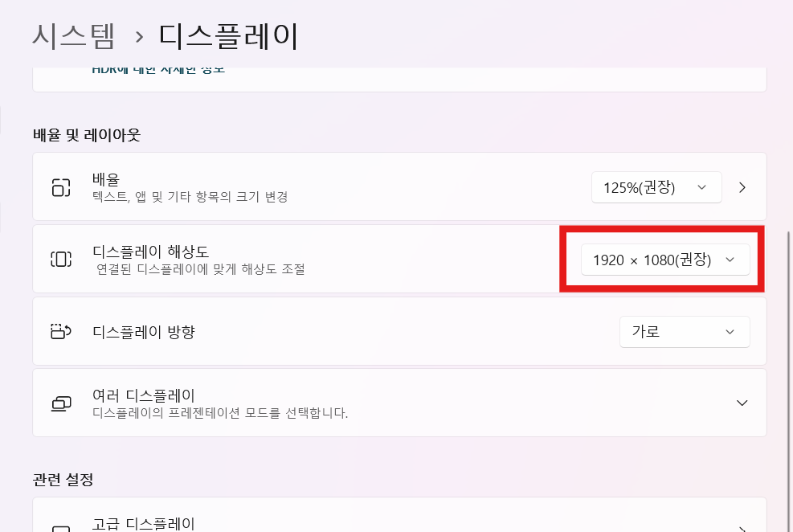Select 시스템 in the breadcrumb
The width and height of the screenshot is (793, 532).
[73, 35]
